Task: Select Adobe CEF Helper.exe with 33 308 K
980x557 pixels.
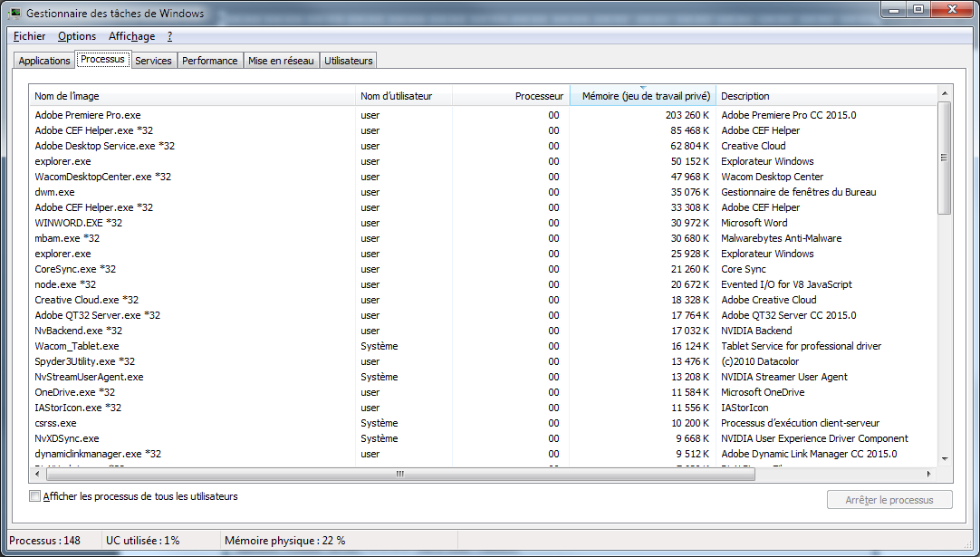Action: point(483,207)
